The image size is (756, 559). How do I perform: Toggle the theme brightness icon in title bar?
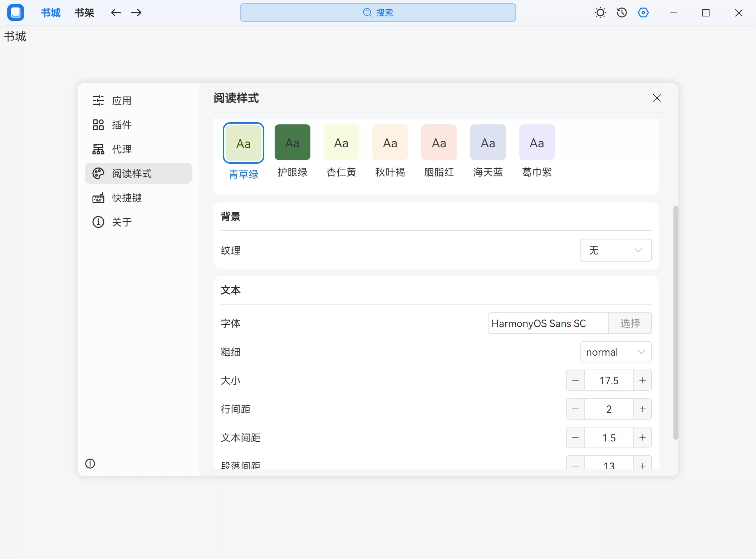[600, 13]
